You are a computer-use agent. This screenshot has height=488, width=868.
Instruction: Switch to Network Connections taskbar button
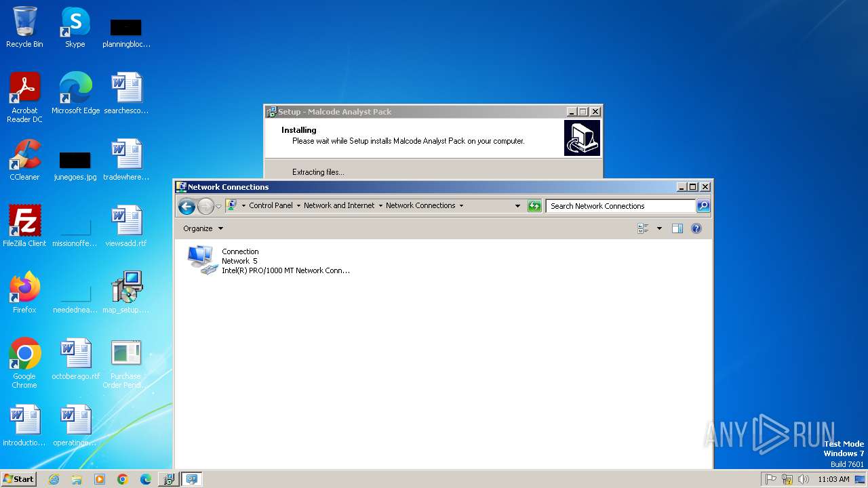[x=192, y=479]
